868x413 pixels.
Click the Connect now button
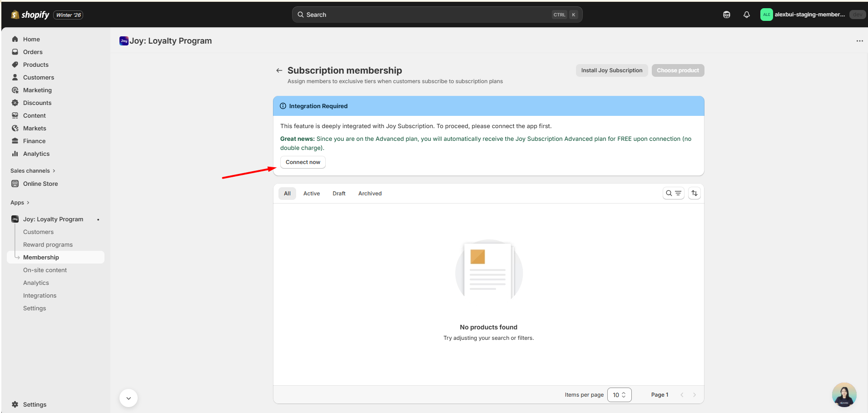click(303, 162)
